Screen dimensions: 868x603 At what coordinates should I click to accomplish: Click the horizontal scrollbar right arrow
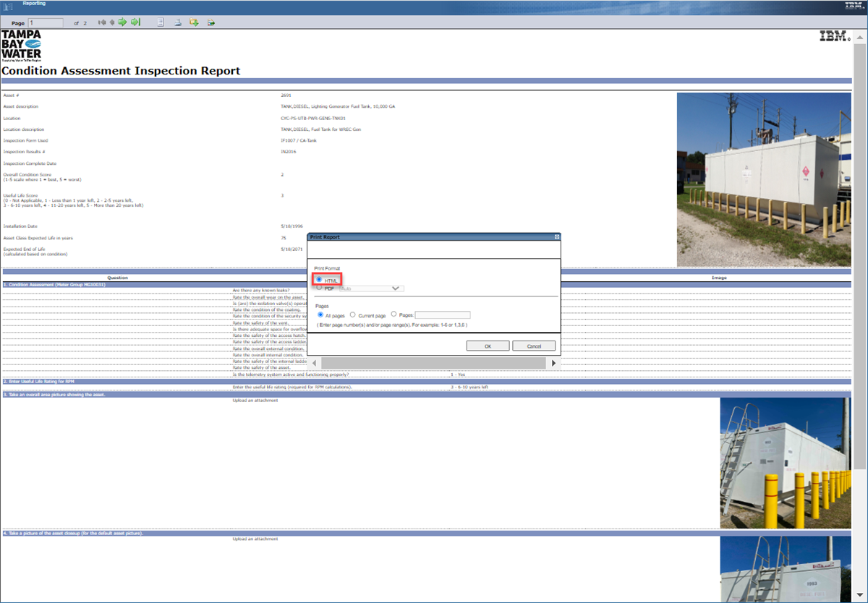click(554, 363)
